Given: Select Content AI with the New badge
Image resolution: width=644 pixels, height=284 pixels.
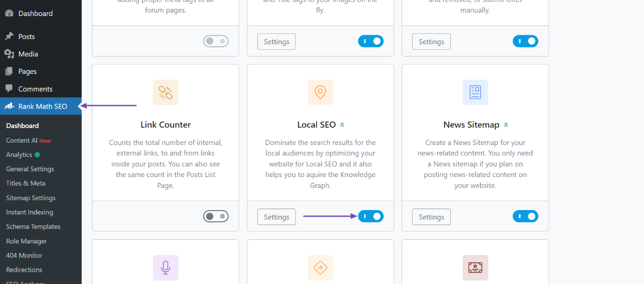Looking at the screenshot, I should [23, 140].
